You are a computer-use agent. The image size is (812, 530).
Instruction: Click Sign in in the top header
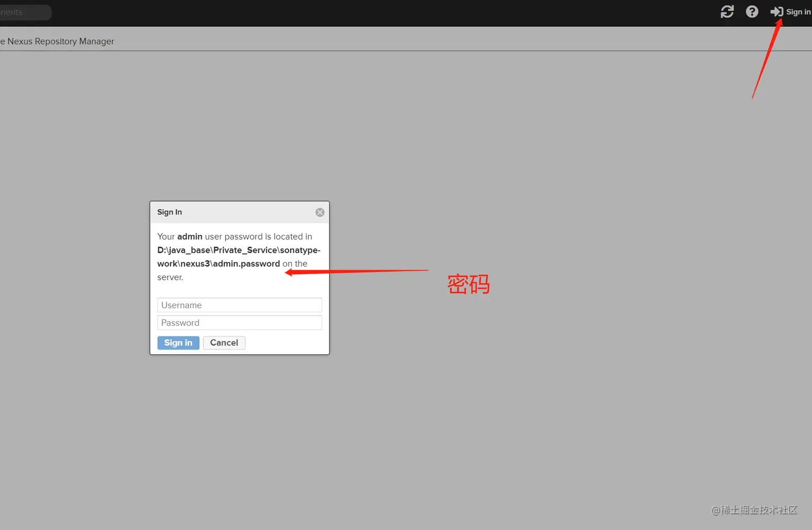[x=791, y=12]
